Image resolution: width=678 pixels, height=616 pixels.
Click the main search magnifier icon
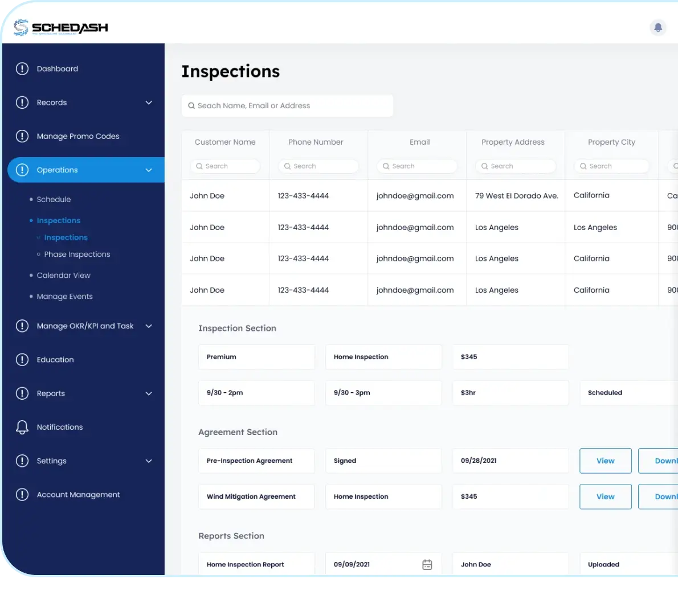tap(191, 105)
